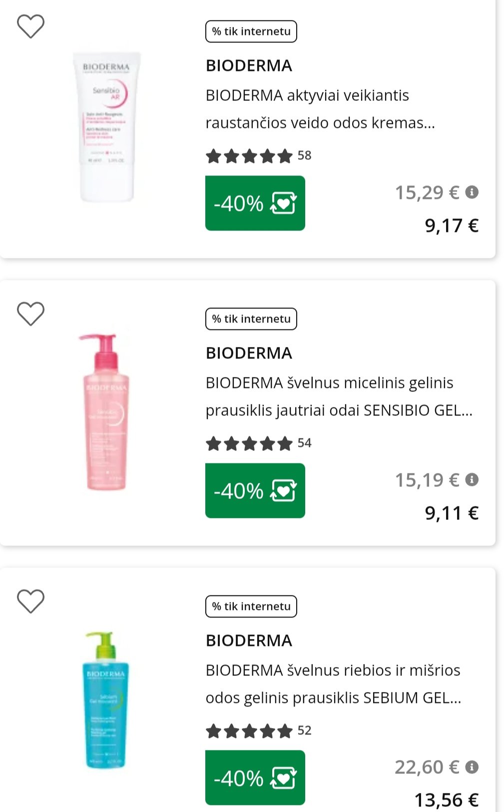
Task: Tap info icon beside 22,60 € price
Action: coord(472,767)
